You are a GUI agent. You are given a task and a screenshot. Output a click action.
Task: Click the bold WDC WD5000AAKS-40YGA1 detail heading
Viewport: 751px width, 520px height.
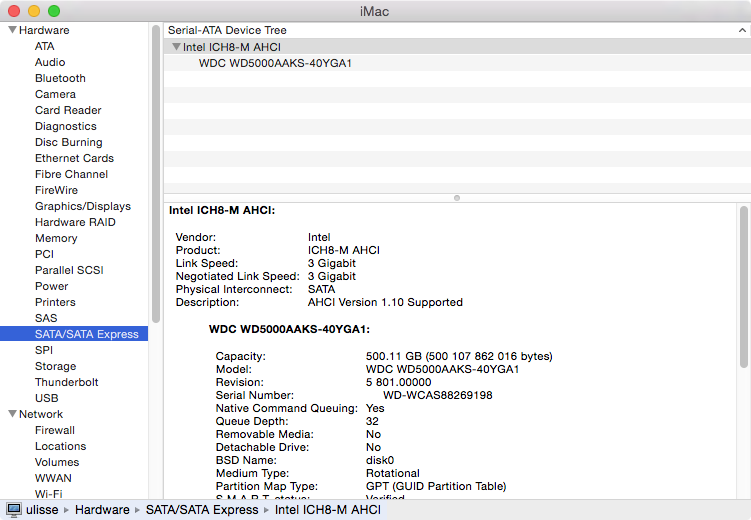tap(289, 329)
